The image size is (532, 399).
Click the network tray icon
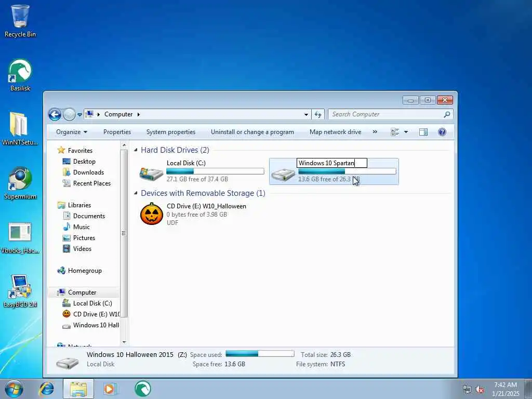coord(467,390)
